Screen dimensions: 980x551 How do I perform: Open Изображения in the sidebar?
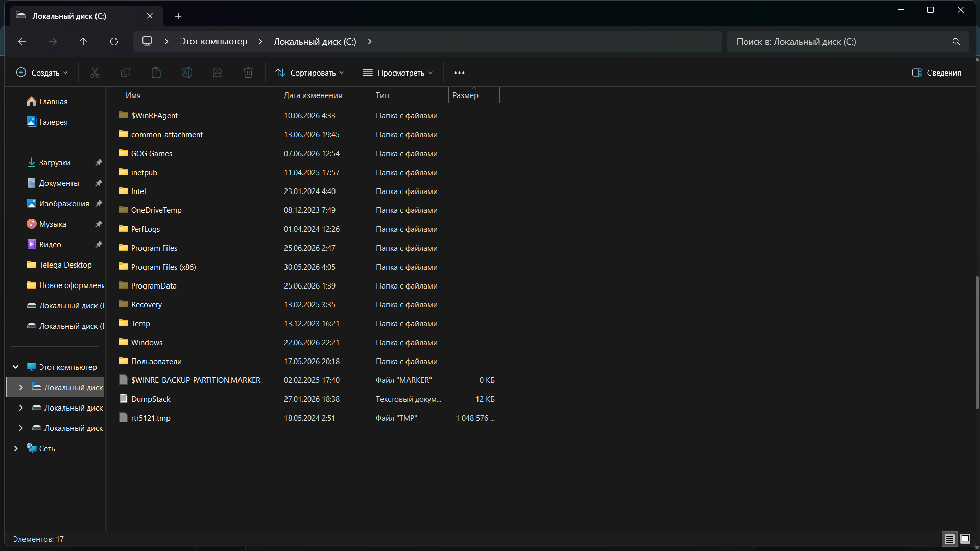point(58,204)
